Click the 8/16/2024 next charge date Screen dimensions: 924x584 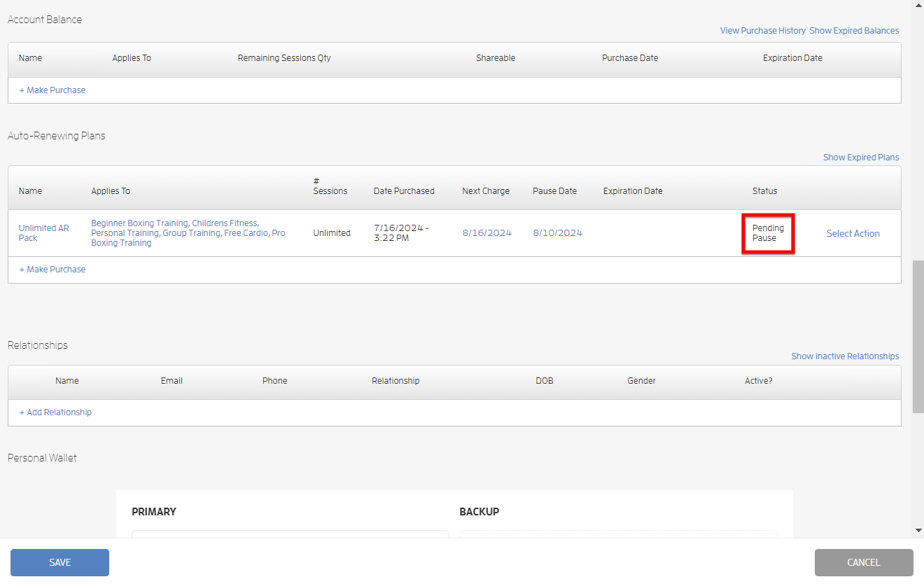[486, 233]
